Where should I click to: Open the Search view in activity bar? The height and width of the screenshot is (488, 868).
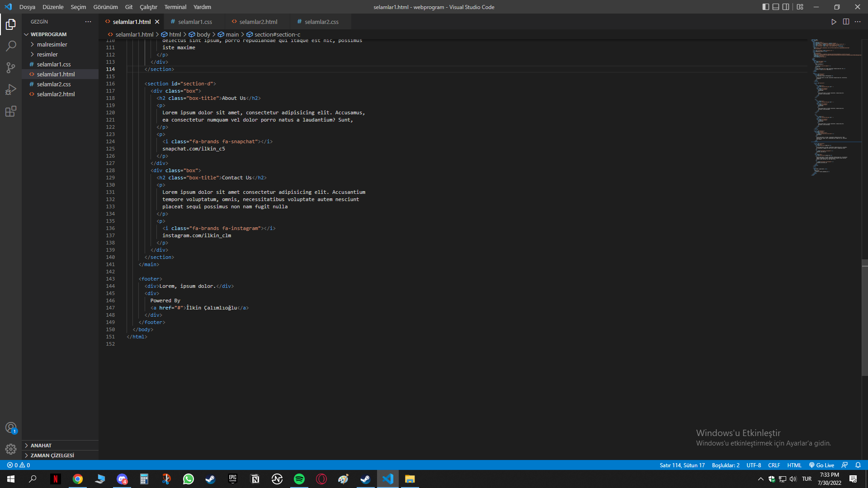click(x=11, y=46)
